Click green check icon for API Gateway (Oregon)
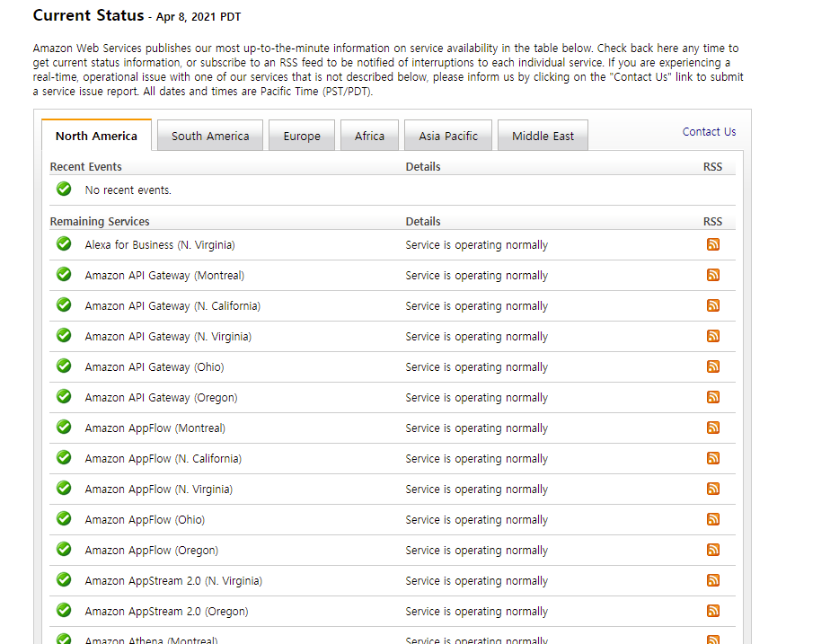Viewport: 839px width, 644px height. point(64,396)
